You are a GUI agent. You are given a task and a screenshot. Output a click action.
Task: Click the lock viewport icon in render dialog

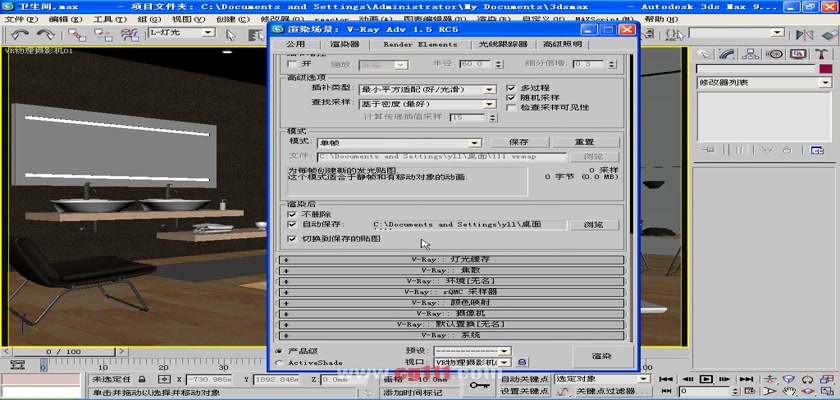(523, 363)
